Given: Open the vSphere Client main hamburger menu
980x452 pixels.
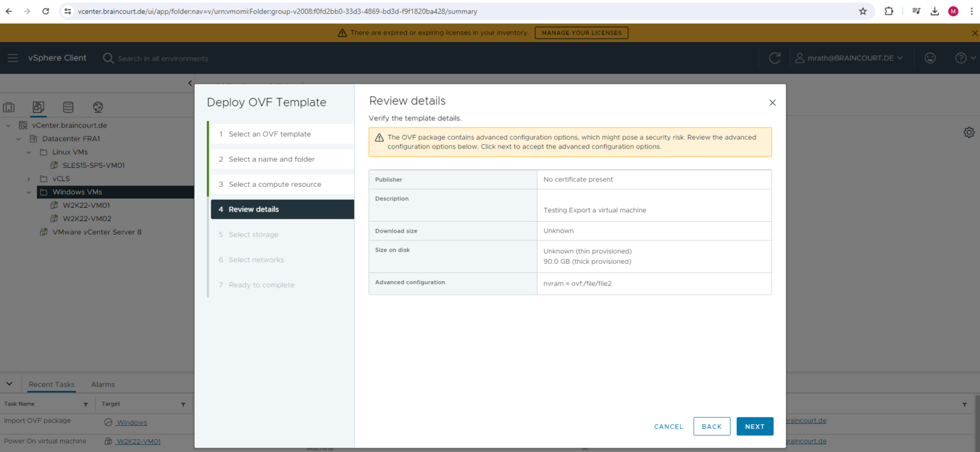Looking at the screenshot, I should [13, 58].
